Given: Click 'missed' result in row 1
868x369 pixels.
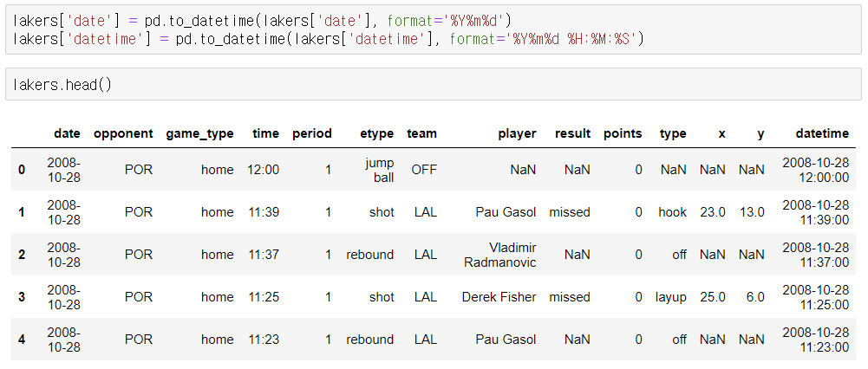Looking at the screenshot, I should point(570,212).
